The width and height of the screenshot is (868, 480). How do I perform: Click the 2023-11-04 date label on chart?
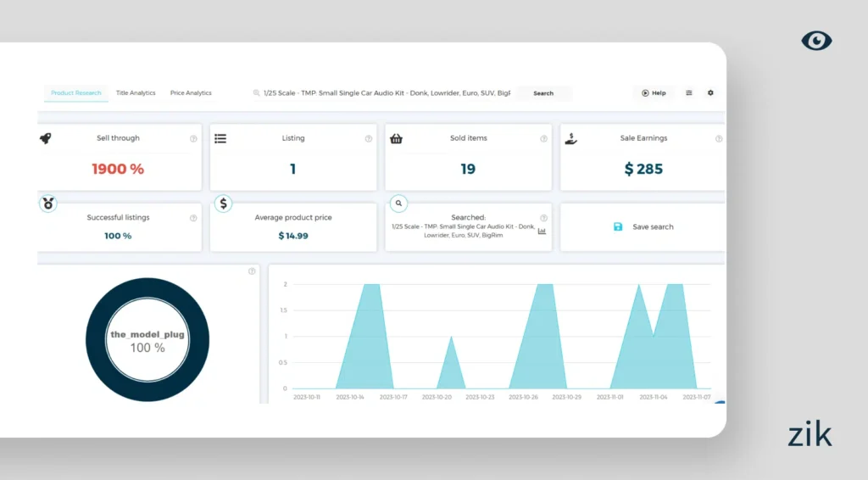pos(654,397)
